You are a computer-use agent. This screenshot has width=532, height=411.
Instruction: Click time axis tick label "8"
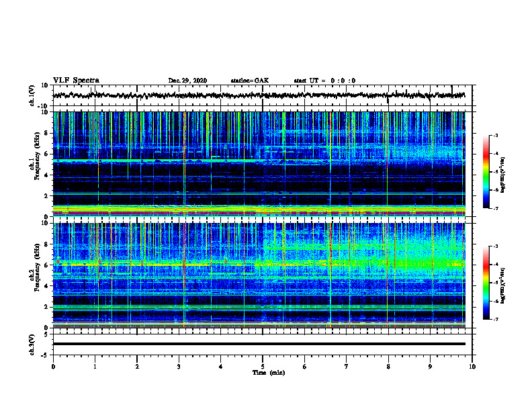(388, 367)
